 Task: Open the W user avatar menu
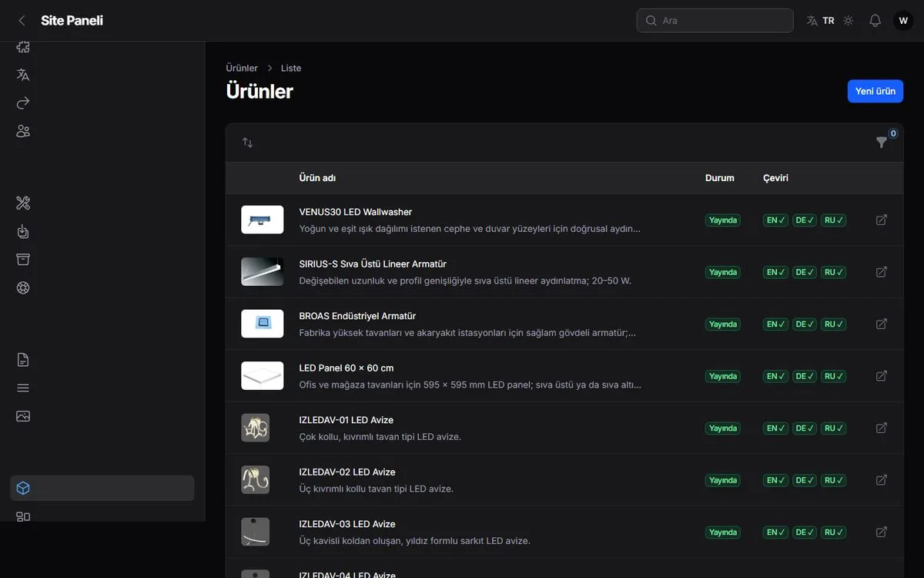tap(903, 21)
